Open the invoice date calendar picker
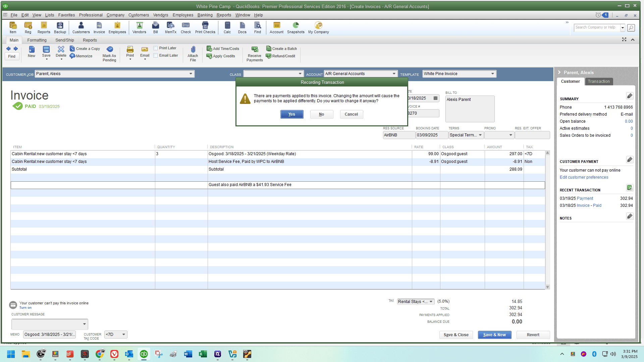644x362 pixels. pos(435,98)
